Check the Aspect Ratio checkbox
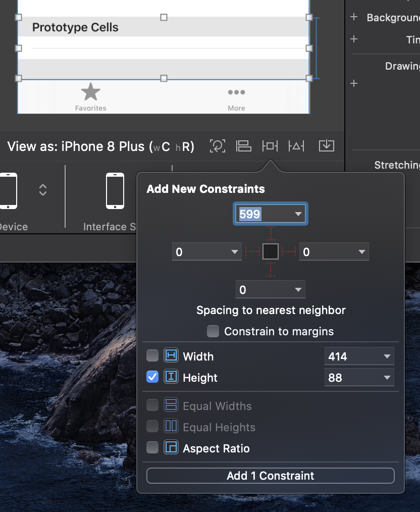 (152, 448)
